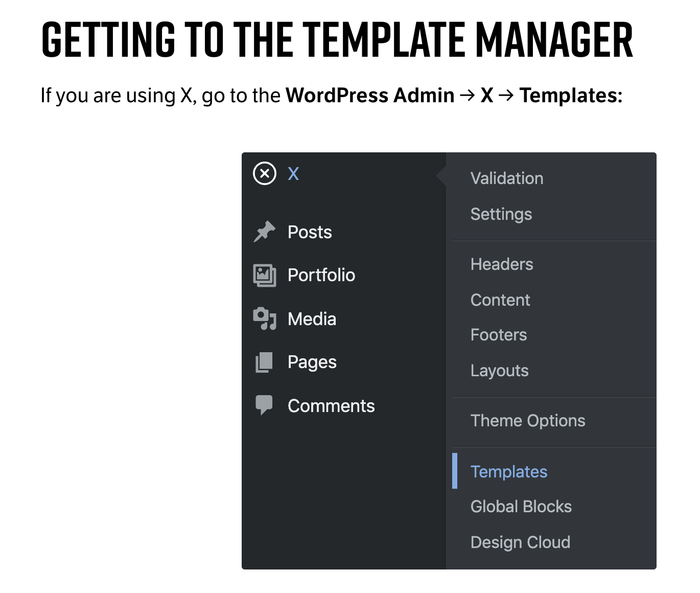Click the Posts pushpin icon
Viewport: 700px width, 593px height.
pyautogui.click(x=265, y=232)
